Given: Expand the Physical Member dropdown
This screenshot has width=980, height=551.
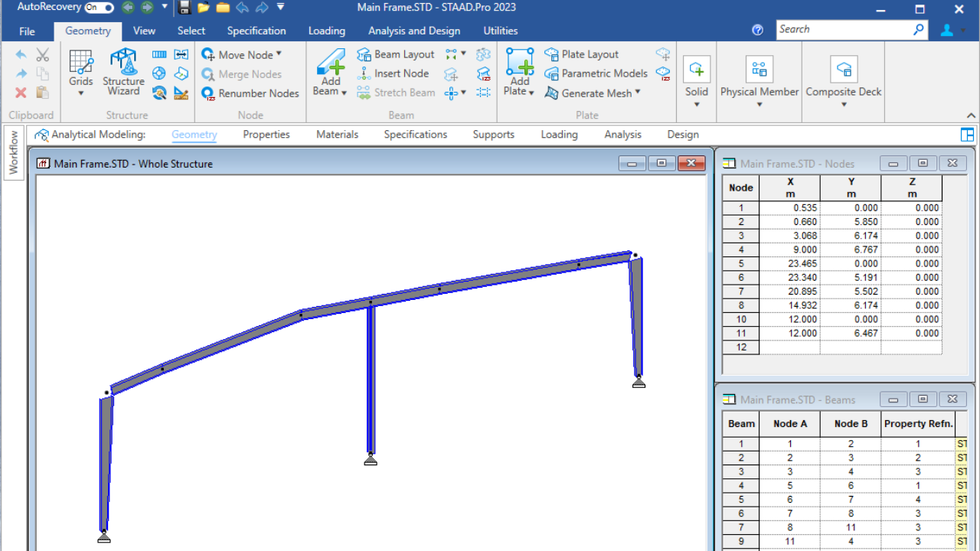Looking at the screenshot, I should (x=759, y=105).
